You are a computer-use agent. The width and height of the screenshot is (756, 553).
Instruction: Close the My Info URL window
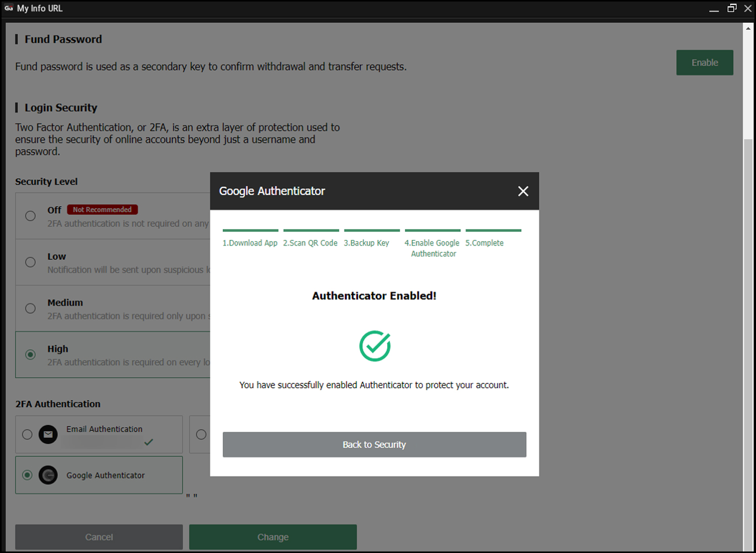click(748, 8)
